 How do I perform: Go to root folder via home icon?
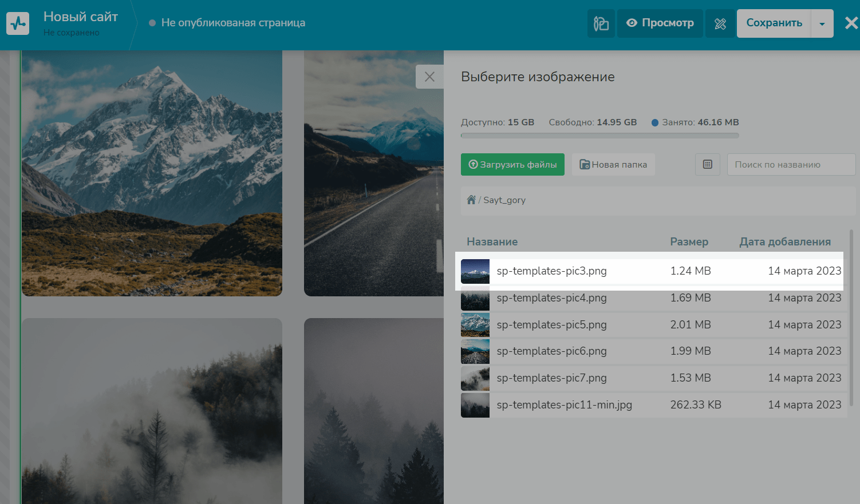(x=471, y=200)
